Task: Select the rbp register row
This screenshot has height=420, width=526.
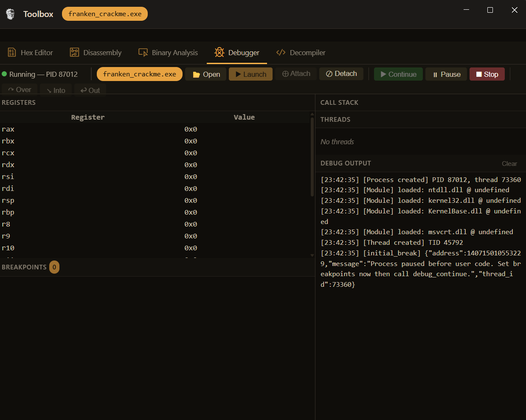Action: coord(155,212)
